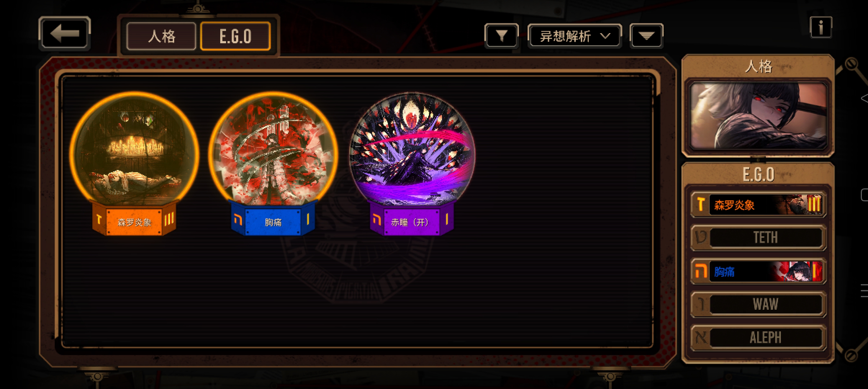Select the 胸痛 E.G.O orb
This screenshot has width=868, height=389.
point(273,148)
